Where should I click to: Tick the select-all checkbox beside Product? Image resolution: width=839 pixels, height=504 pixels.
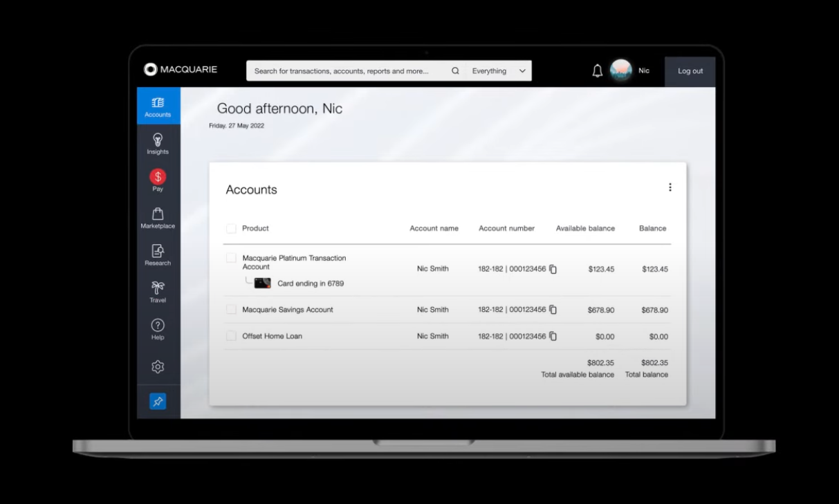click(231, 228)
